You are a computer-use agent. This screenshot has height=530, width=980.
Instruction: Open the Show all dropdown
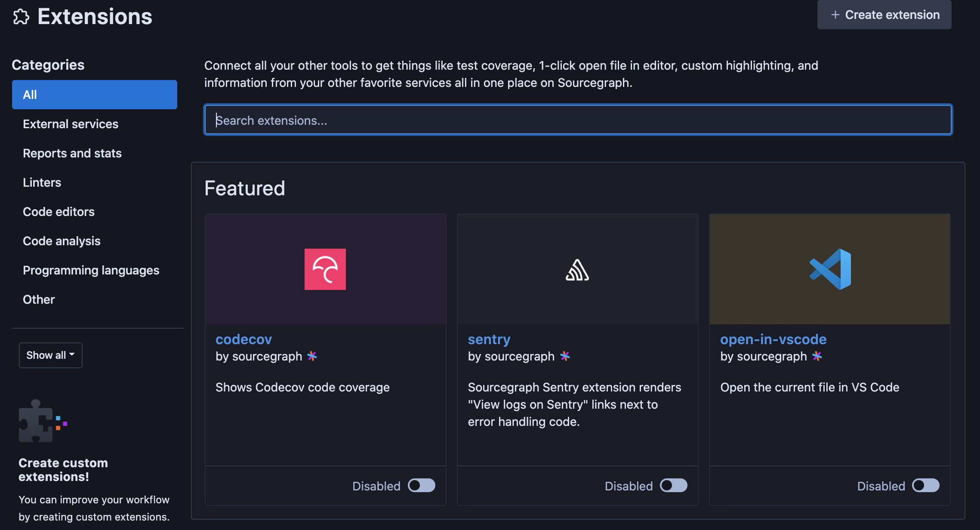pos(51,355)
